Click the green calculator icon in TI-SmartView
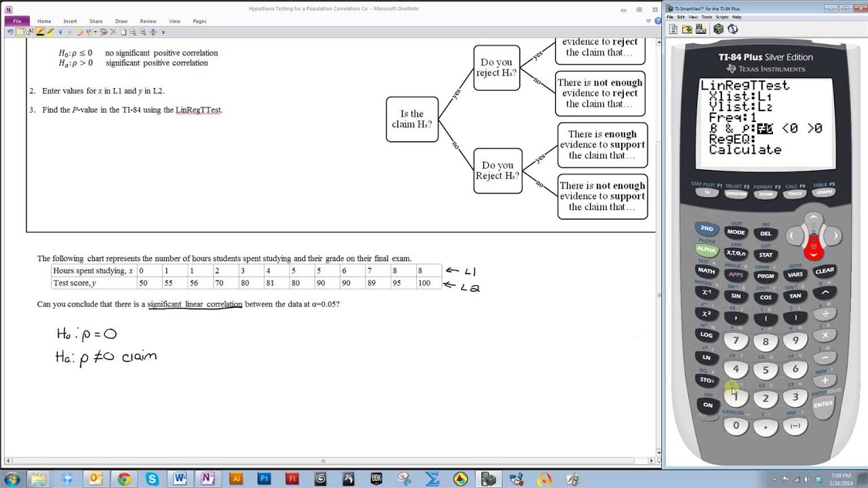This screenshot has width=868, height=488. pos(719,29)
